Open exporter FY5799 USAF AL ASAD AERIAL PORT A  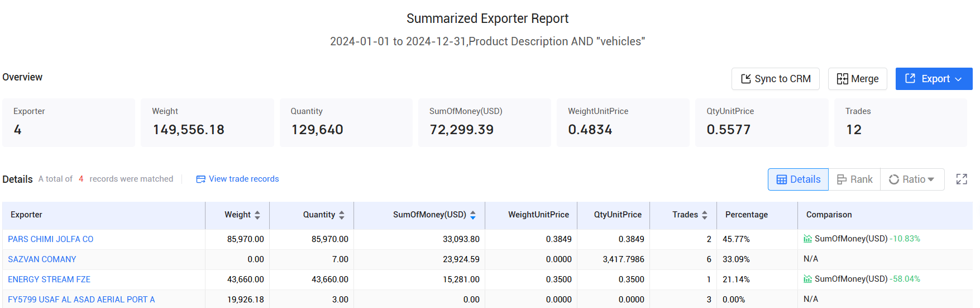click(x=82, y=300)
